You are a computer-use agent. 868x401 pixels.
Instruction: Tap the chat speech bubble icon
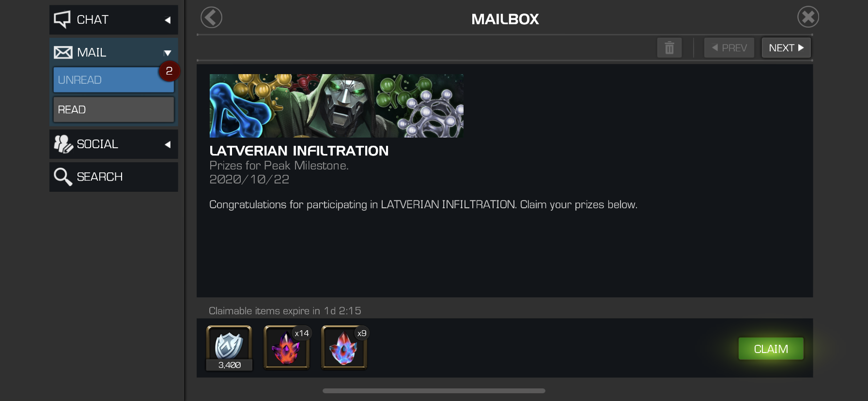(x=62, y=19)
